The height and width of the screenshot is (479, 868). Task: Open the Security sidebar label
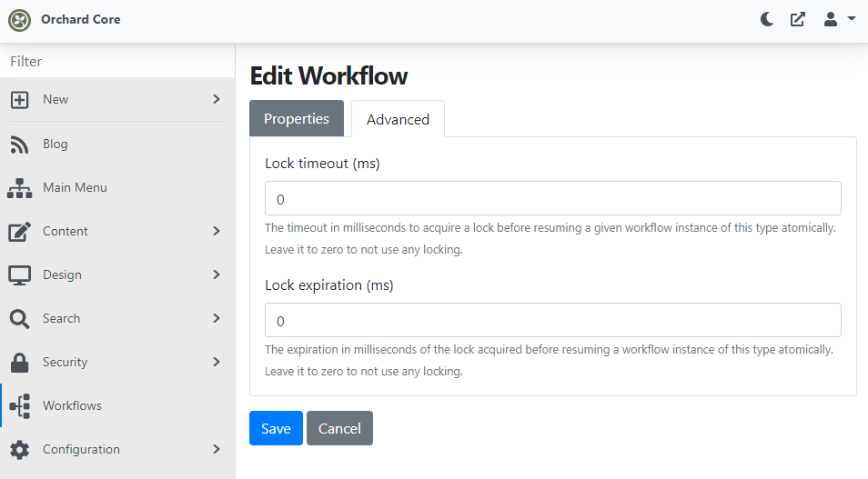[66, 362]
